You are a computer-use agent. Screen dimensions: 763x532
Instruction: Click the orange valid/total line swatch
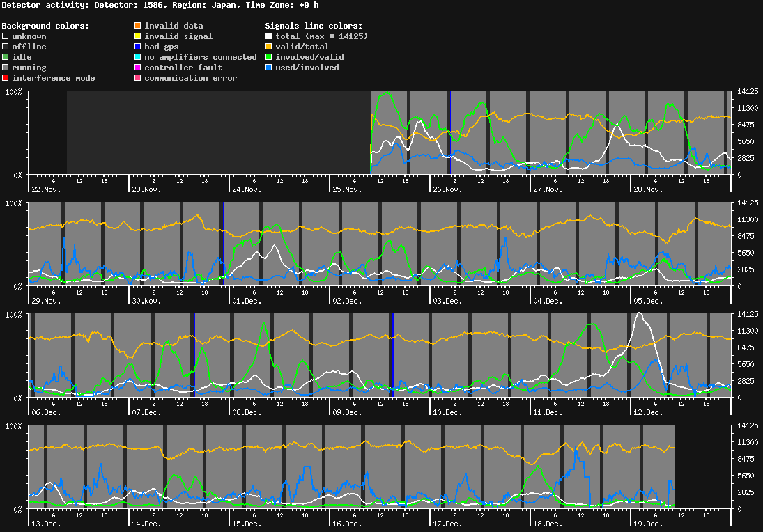tap(268, 47)
